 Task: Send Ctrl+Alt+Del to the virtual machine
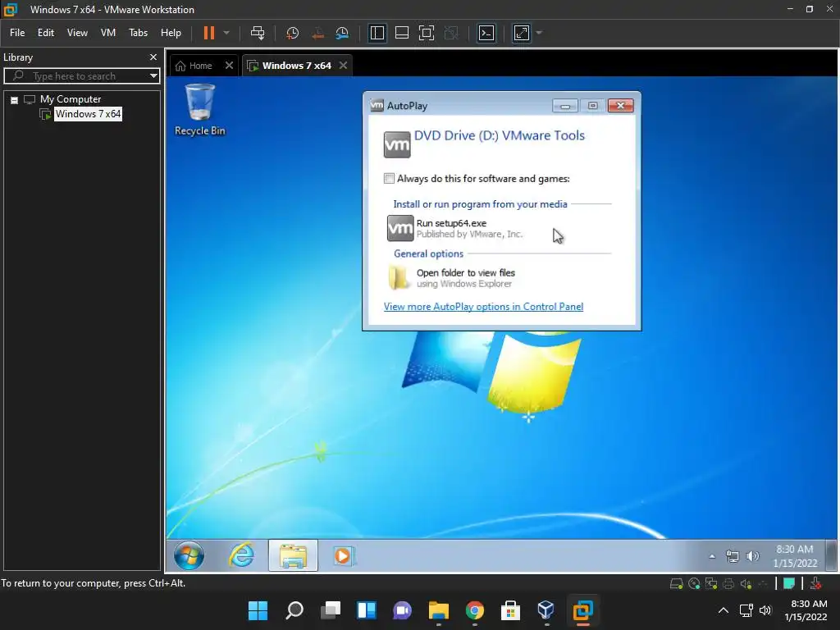click(x=258, y=33)
